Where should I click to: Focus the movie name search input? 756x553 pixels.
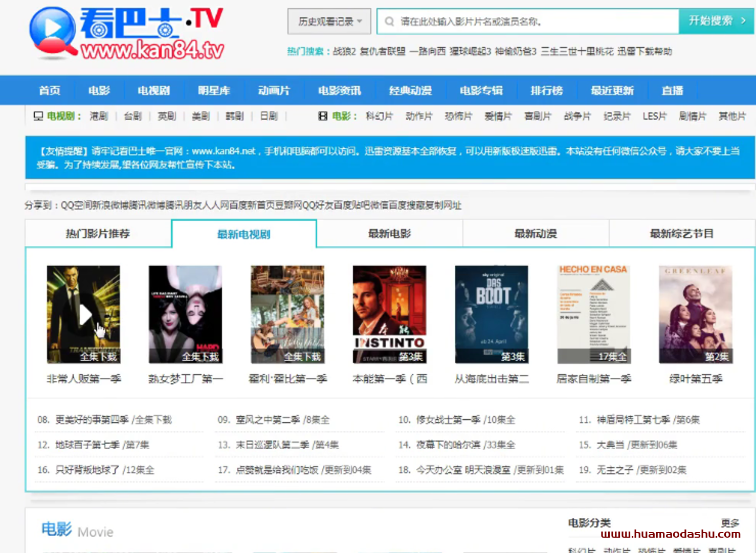click(x=528, y=21)
